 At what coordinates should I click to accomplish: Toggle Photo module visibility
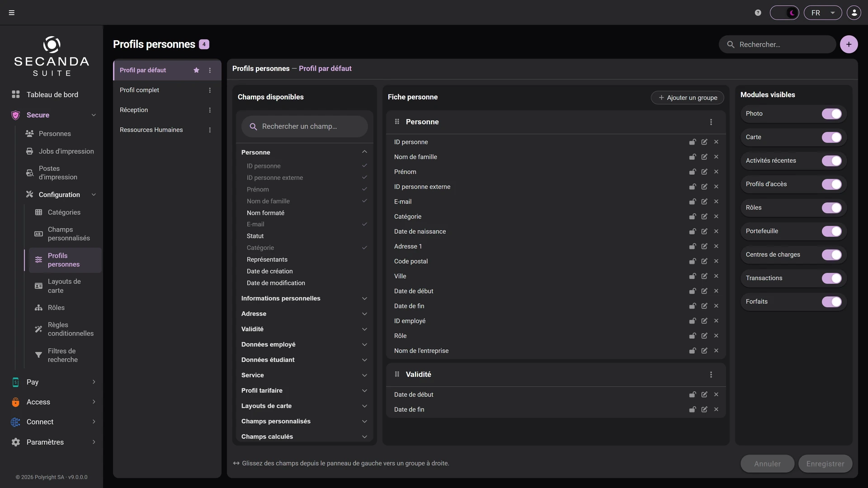click(831, 114)
